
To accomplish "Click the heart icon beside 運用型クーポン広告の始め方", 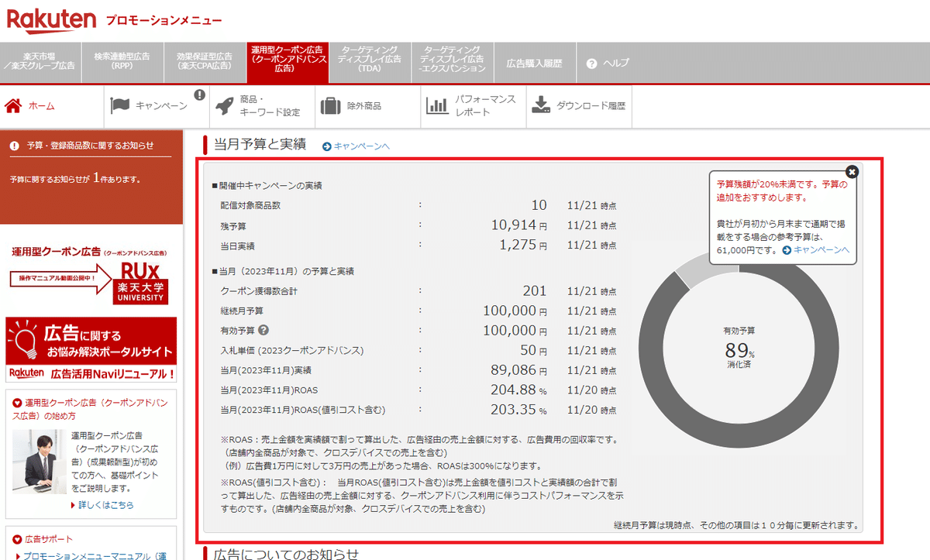I will pos(18,403).
